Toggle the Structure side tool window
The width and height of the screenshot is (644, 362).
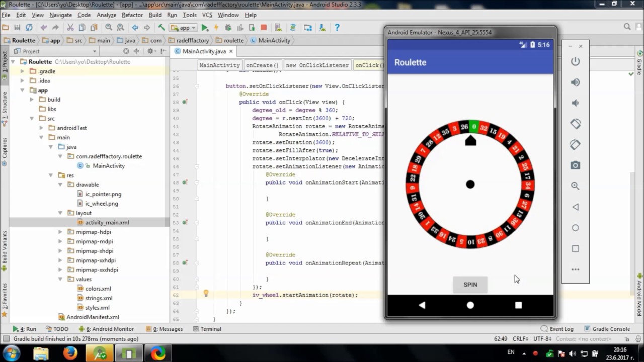(x=5, y=109)
